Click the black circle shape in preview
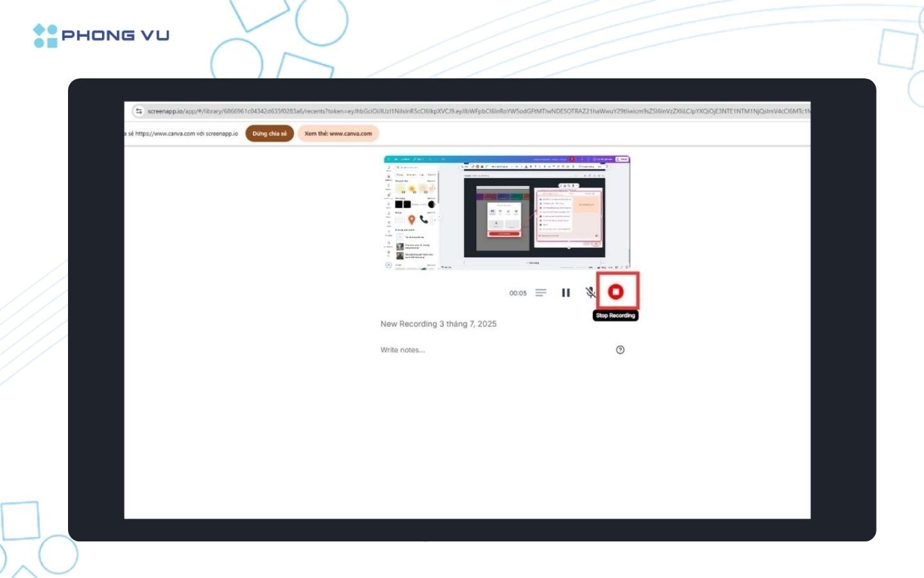 [x=431, y=204]
